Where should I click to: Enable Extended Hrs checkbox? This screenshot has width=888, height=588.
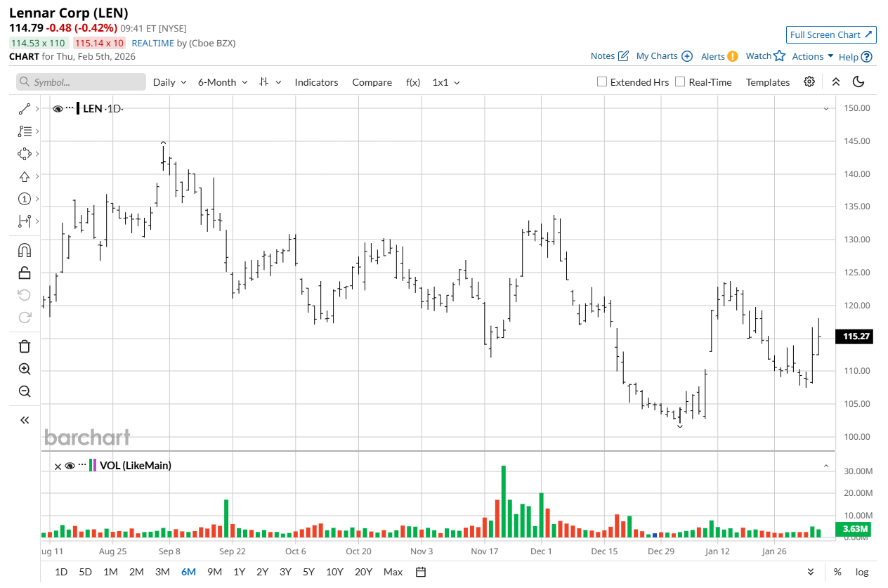coord(602,81)
